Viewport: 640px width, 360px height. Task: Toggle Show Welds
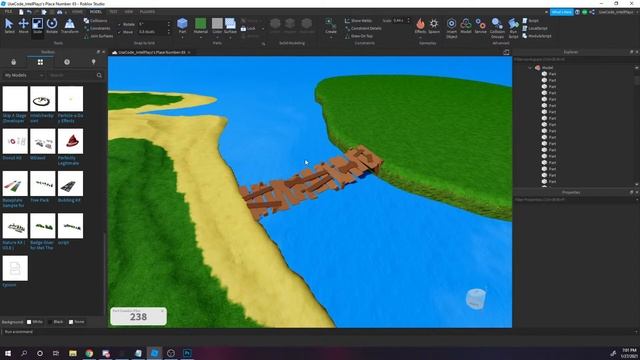pos(358,20)
